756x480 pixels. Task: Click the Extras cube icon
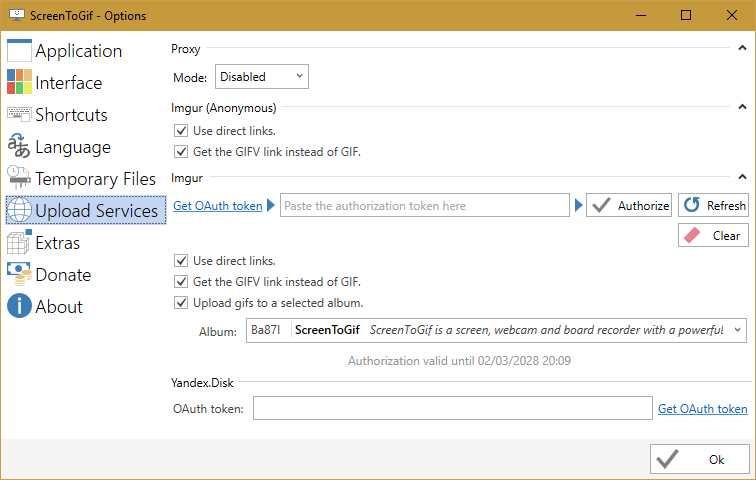point(19,241)
